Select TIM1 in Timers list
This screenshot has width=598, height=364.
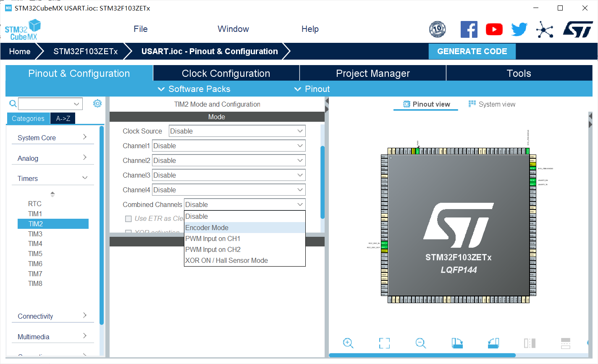pyautogui.click(x=35, y=214)
